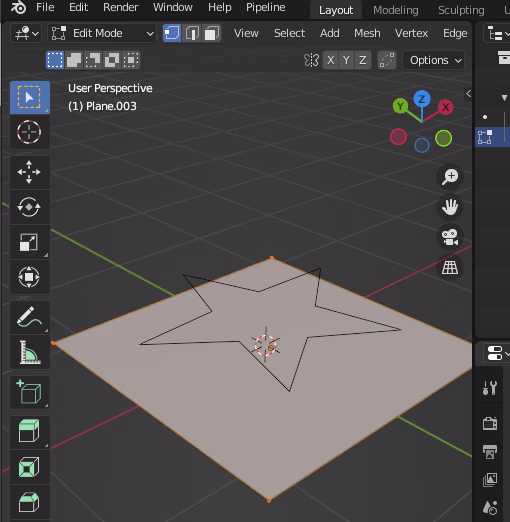Open the editor type dropdown

pos(26,33)
